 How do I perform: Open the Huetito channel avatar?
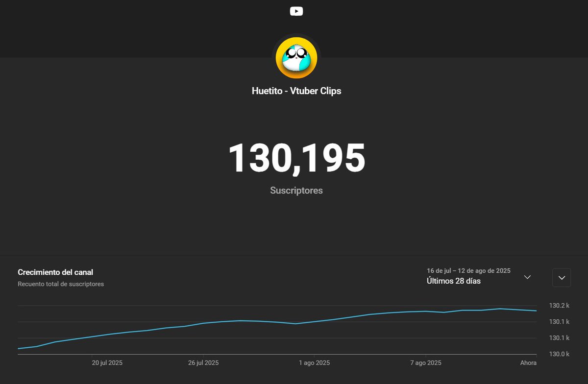(296, 58)
